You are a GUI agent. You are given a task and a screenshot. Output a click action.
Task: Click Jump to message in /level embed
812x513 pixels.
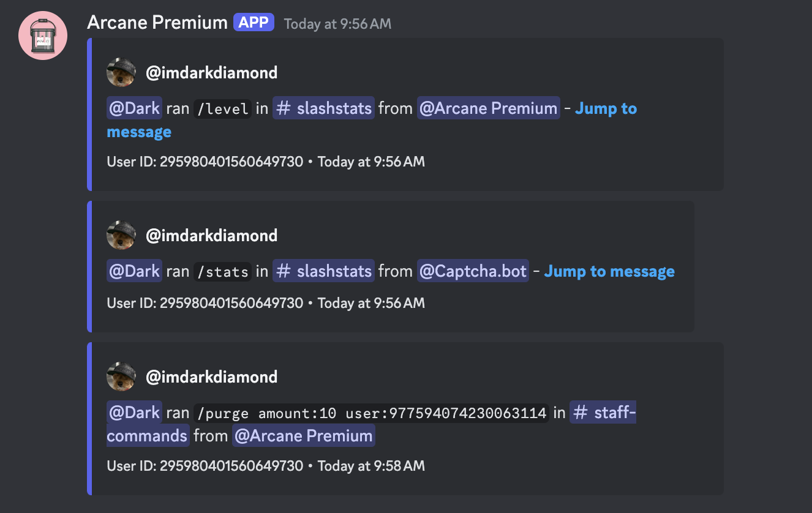coord(606,109)
